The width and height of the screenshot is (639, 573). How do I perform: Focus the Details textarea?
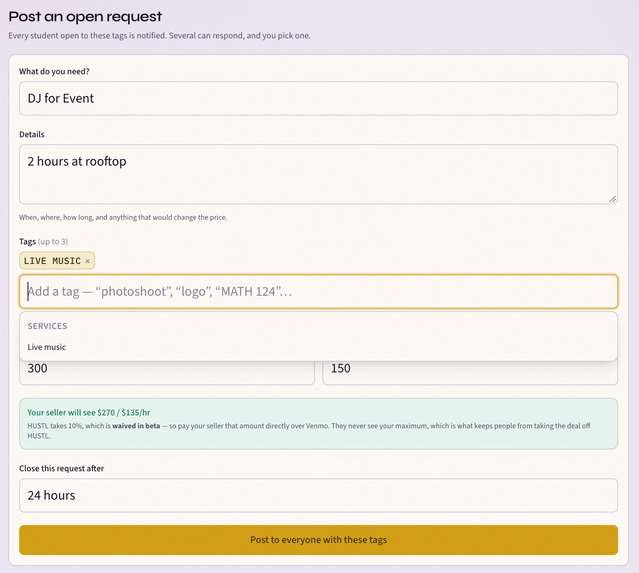tap(318, 174)
